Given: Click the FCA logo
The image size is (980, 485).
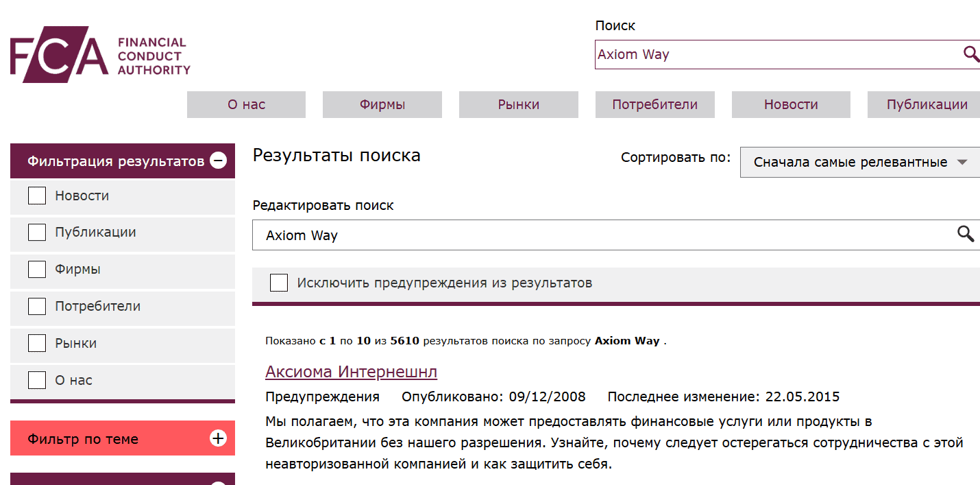Looking at the screenshot, I should coord(99,54).
